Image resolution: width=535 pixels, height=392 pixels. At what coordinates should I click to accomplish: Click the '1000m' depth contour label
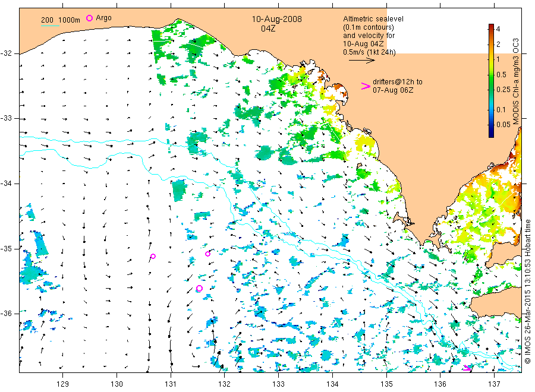click(70, 20)
